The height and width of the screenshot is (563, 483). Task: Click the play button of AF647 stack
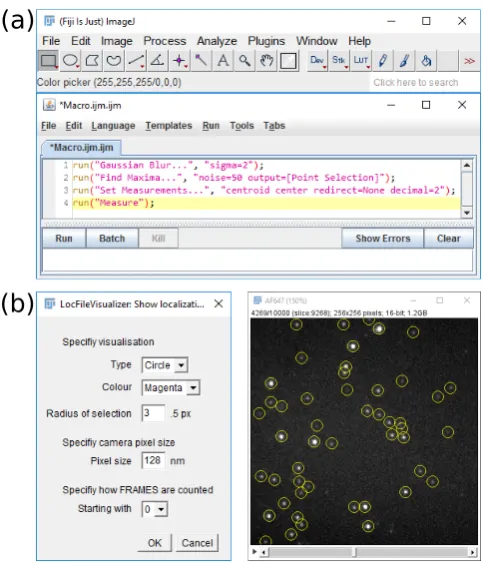[255, 552]
